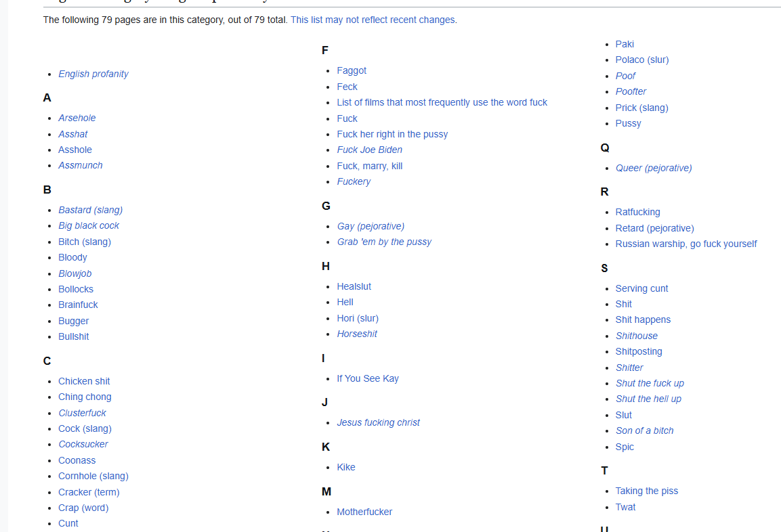
Task: Open the Shitposting article
Action: (x=639, y=351)
